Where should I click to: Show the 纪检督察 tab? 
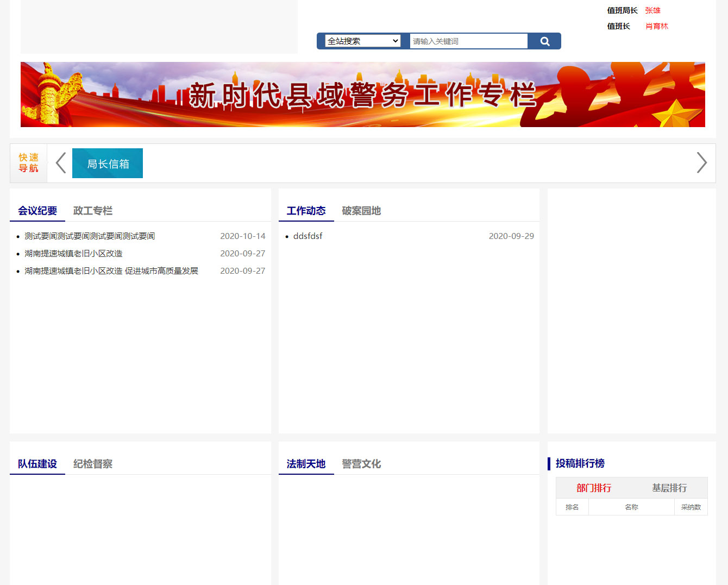click(x=93, y=464)
